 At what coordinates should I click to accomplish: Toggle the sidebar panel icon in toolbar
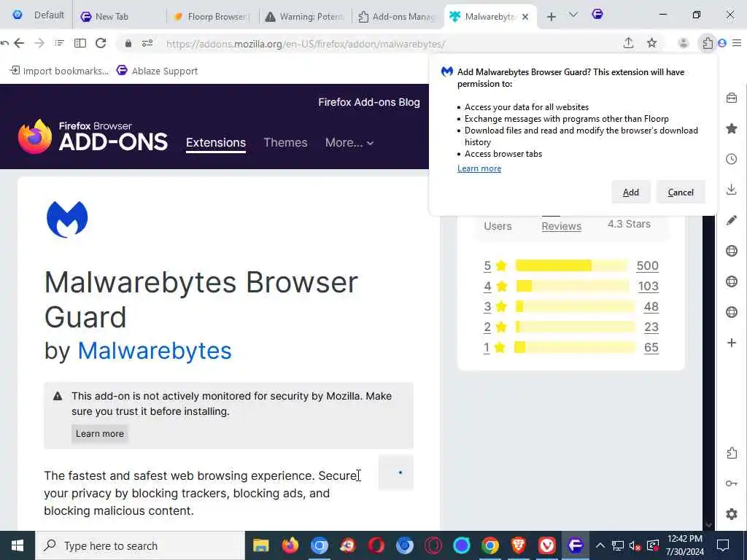(80, 43)
